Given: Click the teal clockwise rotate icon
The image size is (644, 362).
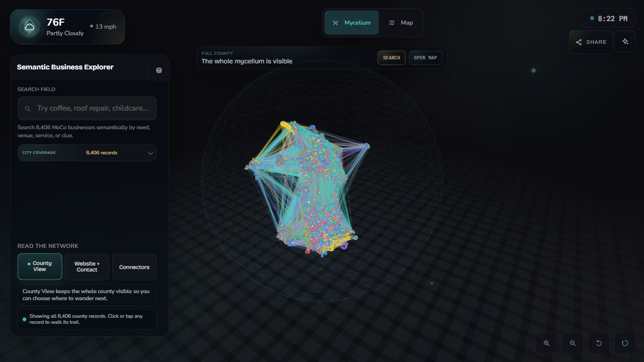Looking at the screenshot, I should tap(625, 343).
